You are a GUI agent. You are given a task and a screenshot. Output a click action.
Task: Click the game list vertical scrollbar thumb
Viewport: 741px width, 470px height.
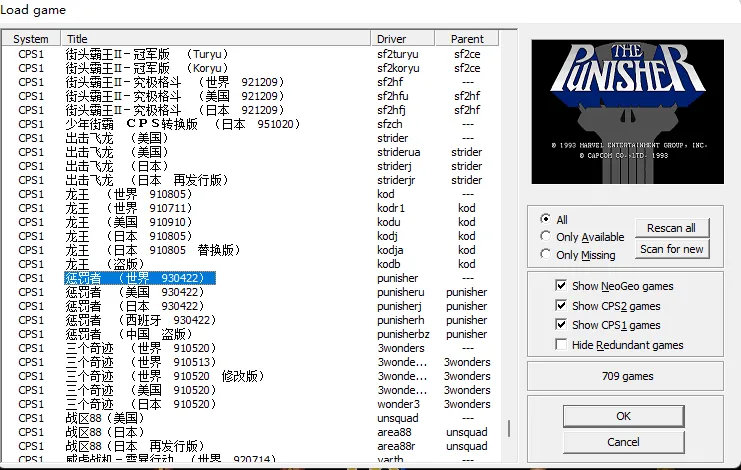tap(509, 428)
